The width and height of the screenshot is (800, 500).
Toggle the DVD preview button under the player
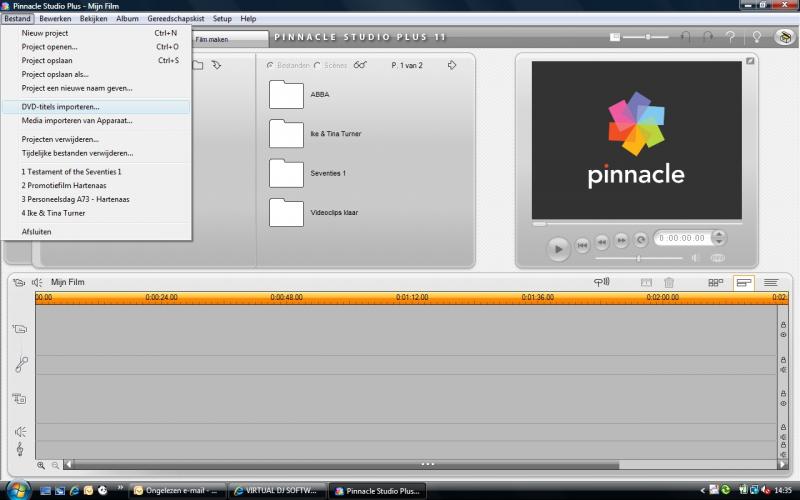tap(717, 258)
